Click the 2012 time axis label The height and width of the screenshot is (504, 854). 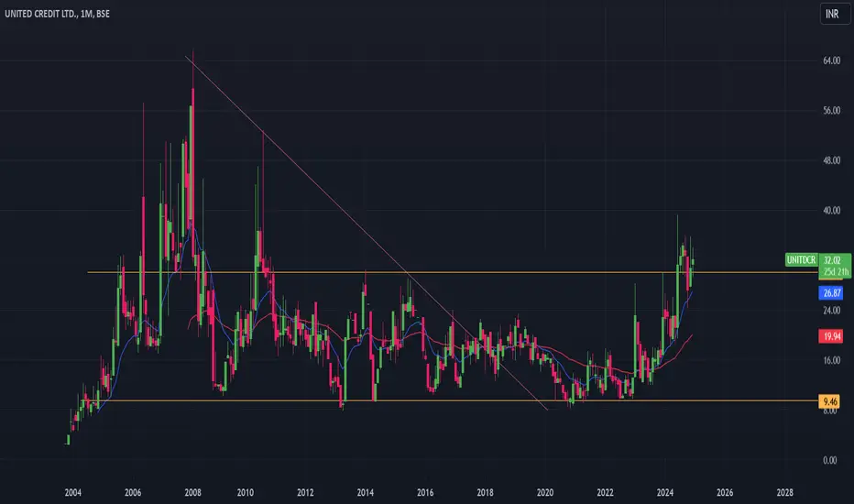pos(305,493)
